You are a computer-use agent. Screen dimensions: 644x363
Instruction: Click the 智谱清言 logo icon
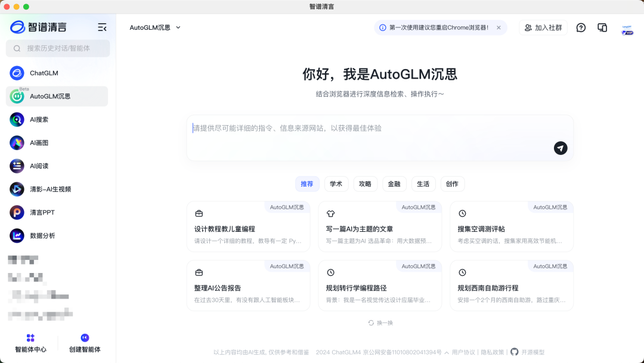coord(18,27)
